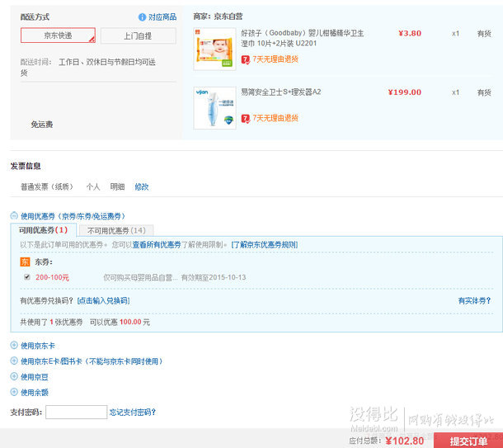
Task: Click 点击输入兑换码 link
Action: click(103, 300)
